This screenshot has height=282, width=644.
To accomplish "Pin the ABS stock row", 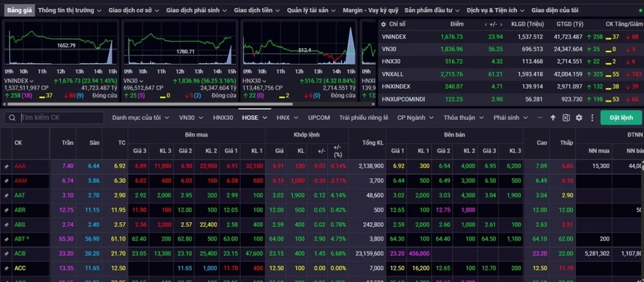I will (x=6, y=225).
